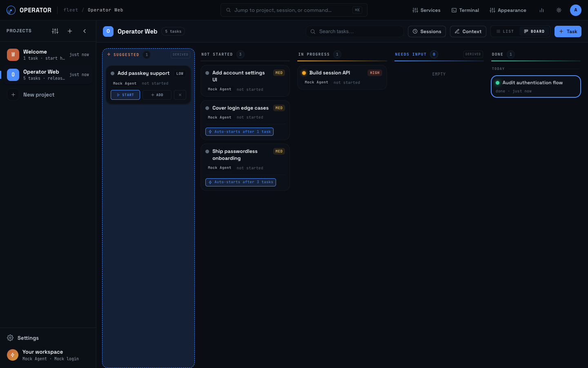Click the Operator logo icon
The width and height of the screenshot is (588, 368).
pyautogui.click(x=11, y=10)
